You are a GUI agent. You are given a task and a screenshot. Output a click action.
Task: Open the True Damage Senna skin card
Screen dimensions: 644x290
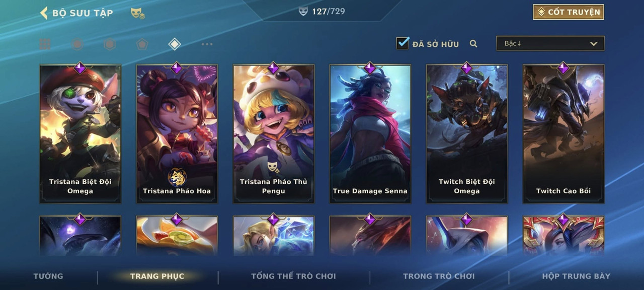pos(370,134)
